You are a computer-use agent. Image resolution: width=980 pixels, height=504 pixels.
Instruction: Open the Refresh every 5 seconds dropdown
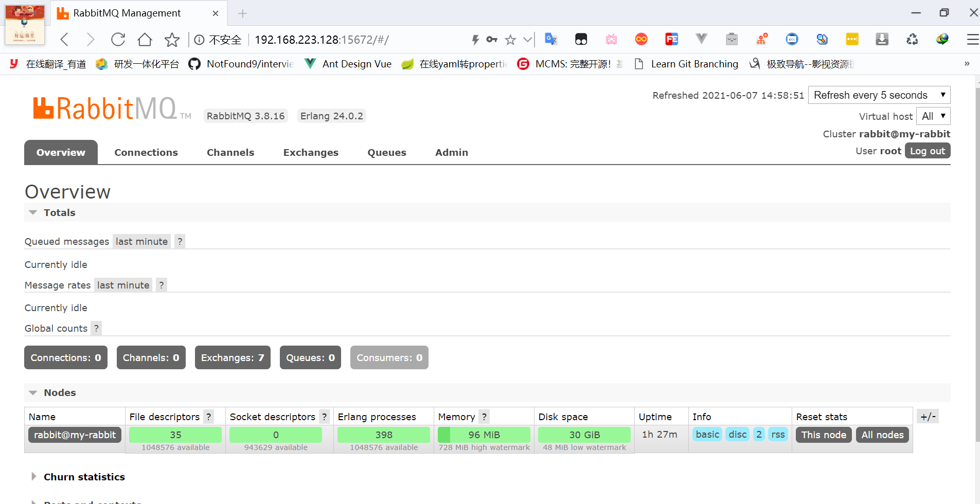879,95
